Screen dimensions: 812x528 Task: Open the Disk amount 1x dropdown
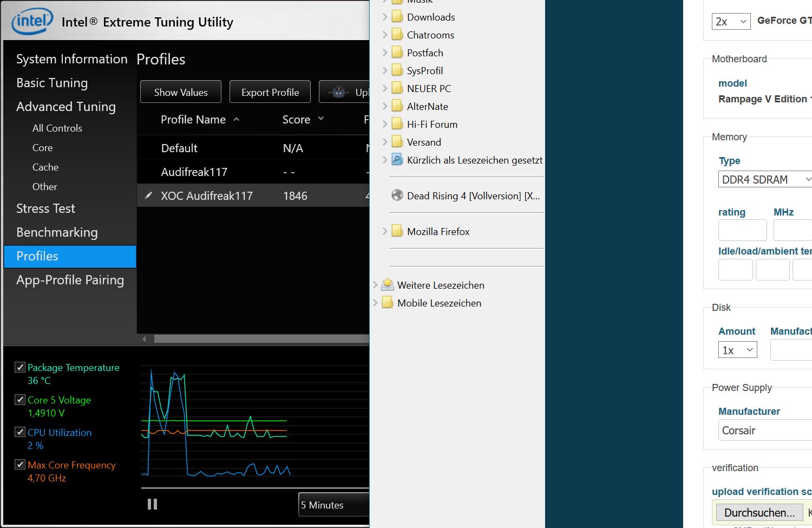click(x=737, y=350)
